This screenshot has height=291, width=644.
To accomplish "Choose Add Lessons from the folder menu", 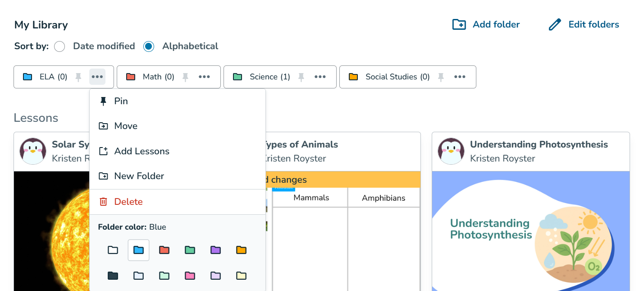I will point(178,151).
